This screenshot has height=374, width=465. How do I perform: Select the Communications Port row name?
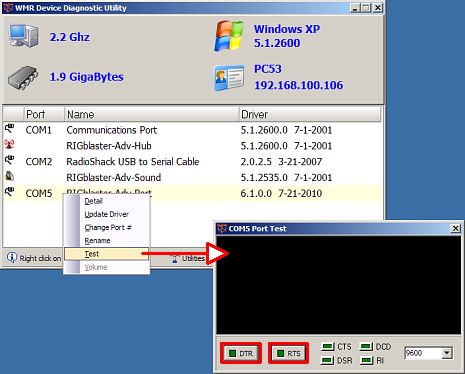pos(112,130)
